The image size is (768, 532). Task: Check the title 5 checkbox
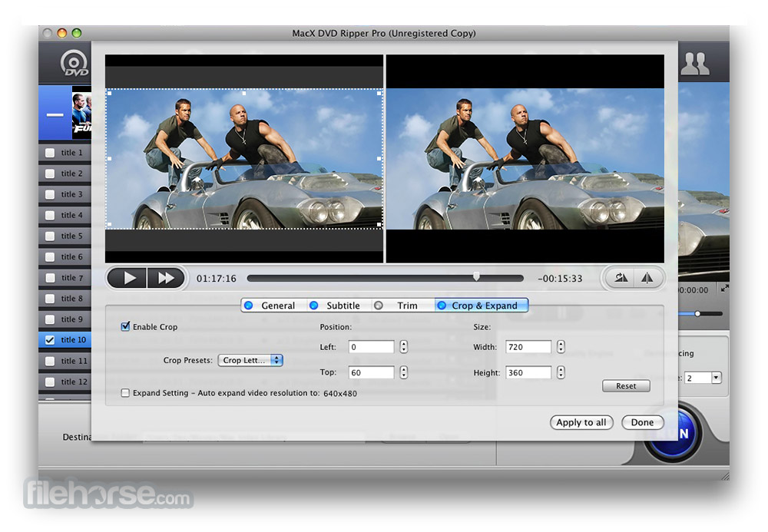point(50,236)
